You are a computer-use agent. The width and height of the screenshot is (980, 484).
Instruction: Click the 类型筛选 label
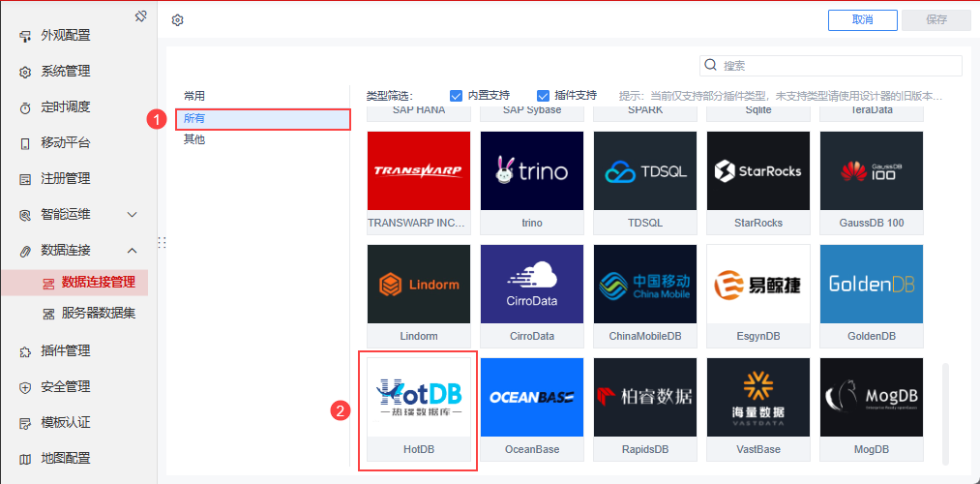389,96
